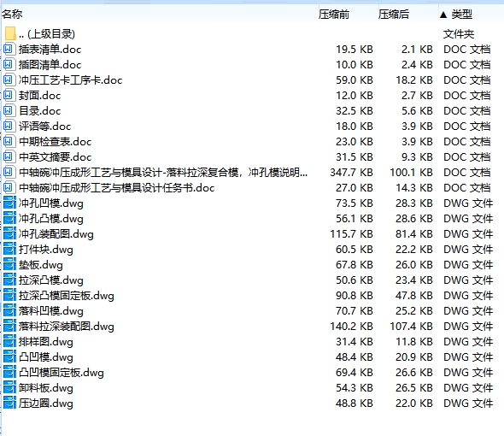Click the Word icon beside 中轴碗冲压成形工艺与模具设计任务书.doc
The height and width of the screenshot is (436, 504).
point(9,187)
